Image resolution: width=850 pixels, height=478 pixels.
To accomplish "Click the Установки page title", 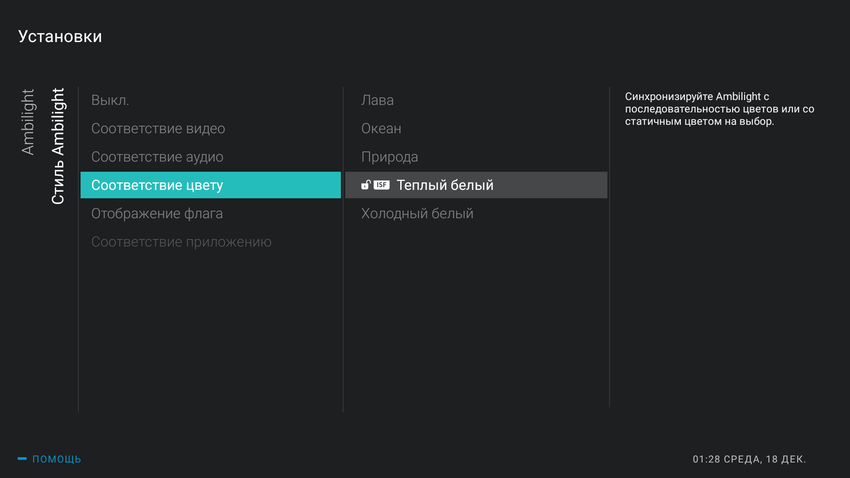I will [x=60, y=37].
